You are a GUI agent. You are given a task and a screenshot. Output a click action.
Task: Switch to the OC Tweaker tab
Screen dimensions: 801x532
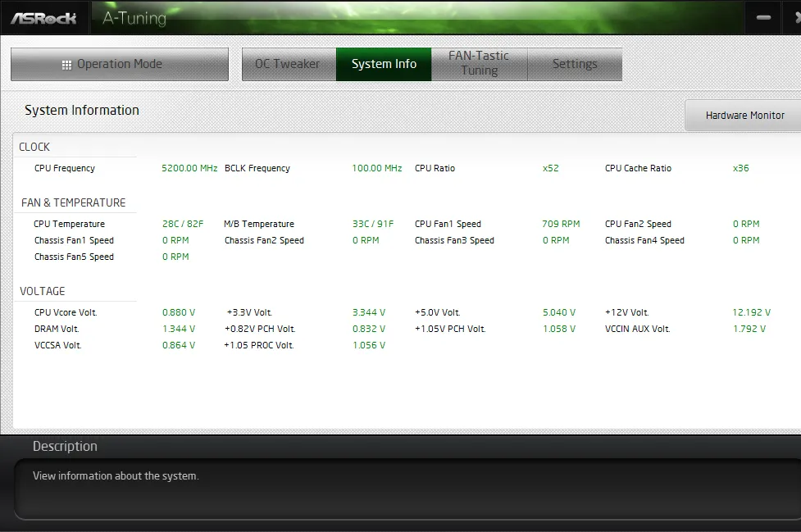(x=289, y=64)
